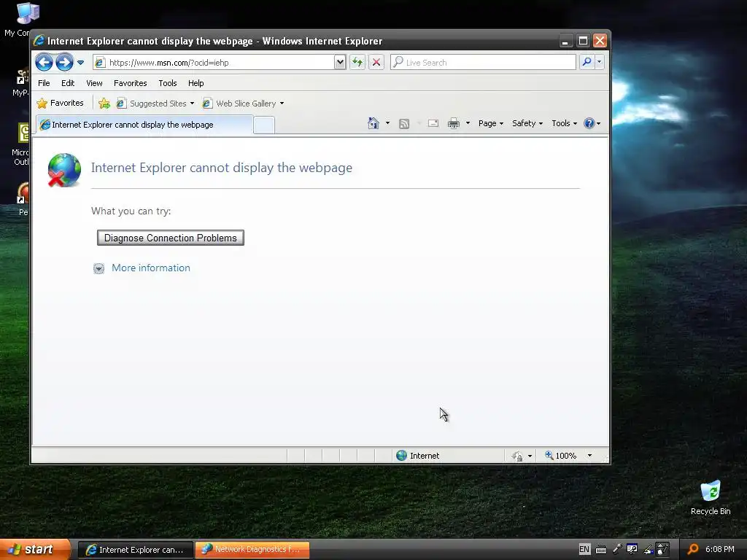Click the on-screen keyboard tray icon
Image resolution: width=747 pixels, height=560 pixels.
click(x=601, y=550)
